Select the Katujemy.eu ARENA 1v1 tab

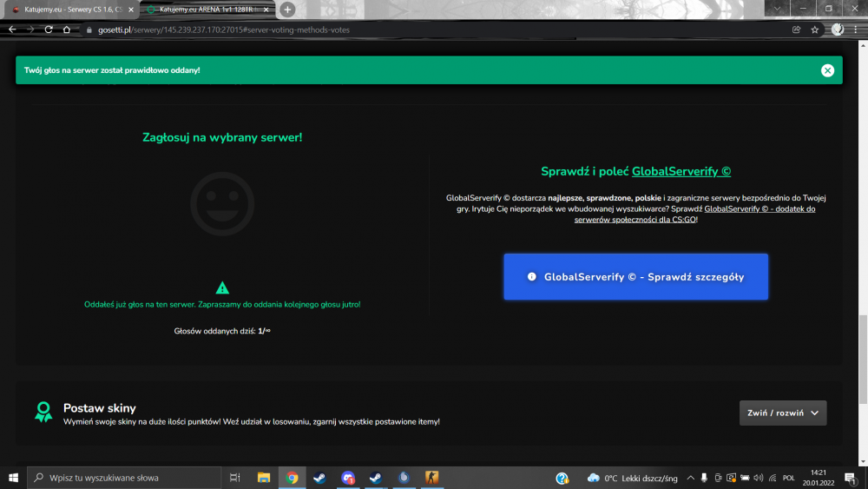pyautogui.click(x=206, y=10)
